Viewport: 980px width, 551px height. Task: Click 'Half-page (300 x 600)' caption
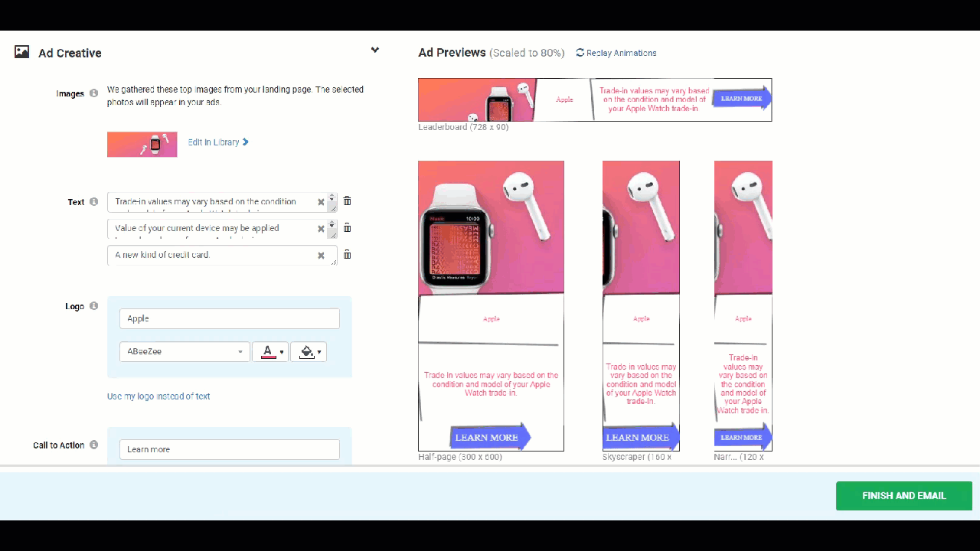pos(460,457)
